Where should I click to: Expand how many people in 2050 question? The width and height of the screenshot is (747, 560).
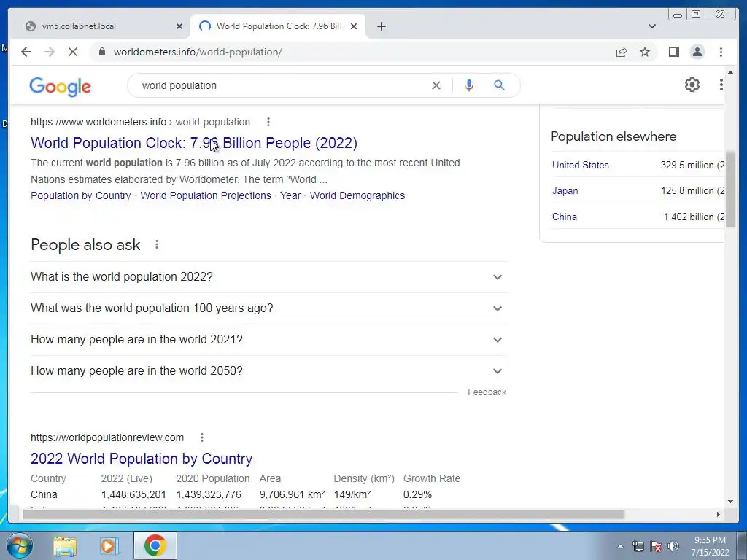(x=268, y=371)
